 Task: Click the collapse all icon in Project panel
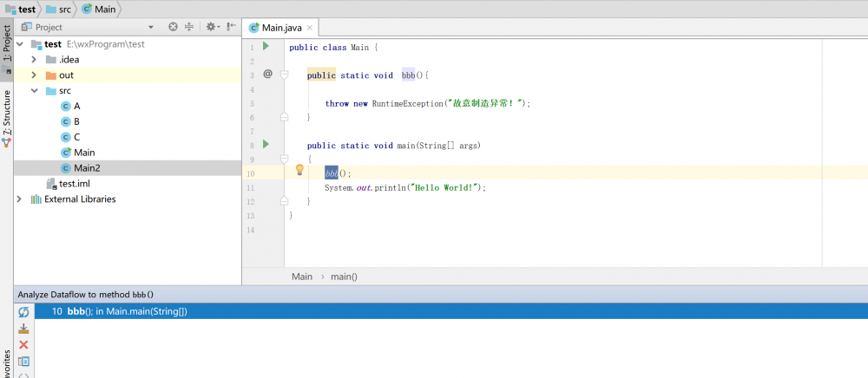pyautogui.click(x=188, y=27)
